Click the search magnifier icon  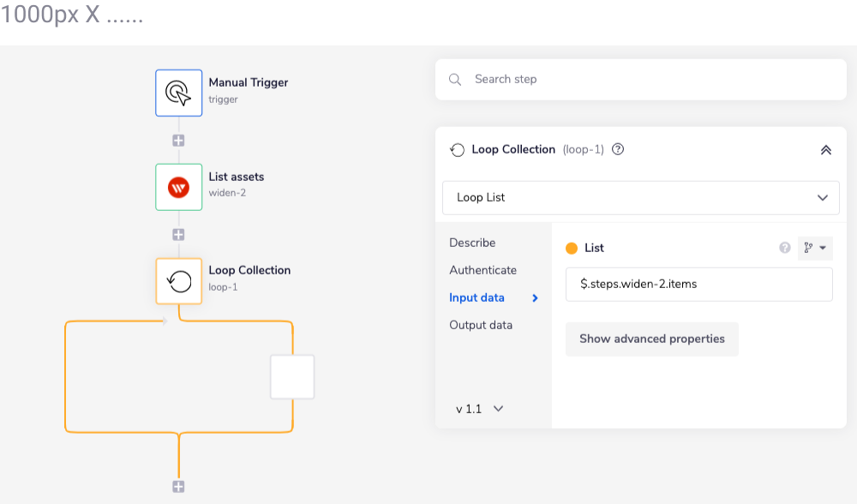tap(455, 80)
